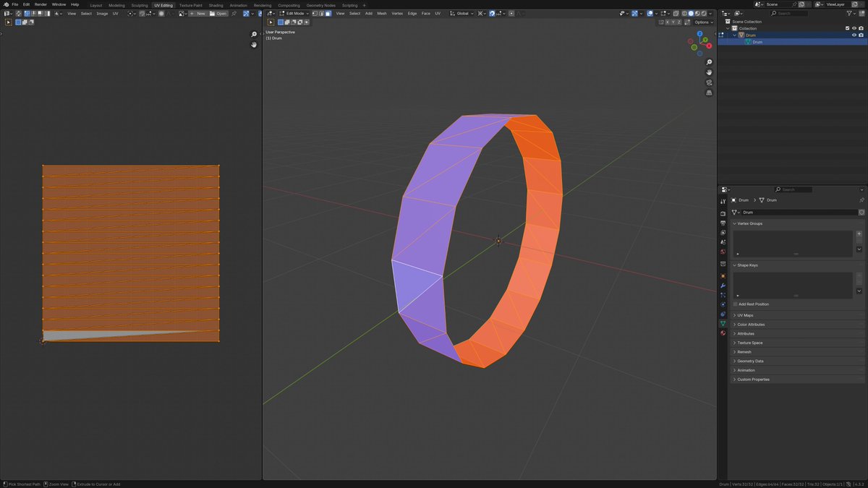Click the New image button
The image size is (868, 488).
pos(198,13)
